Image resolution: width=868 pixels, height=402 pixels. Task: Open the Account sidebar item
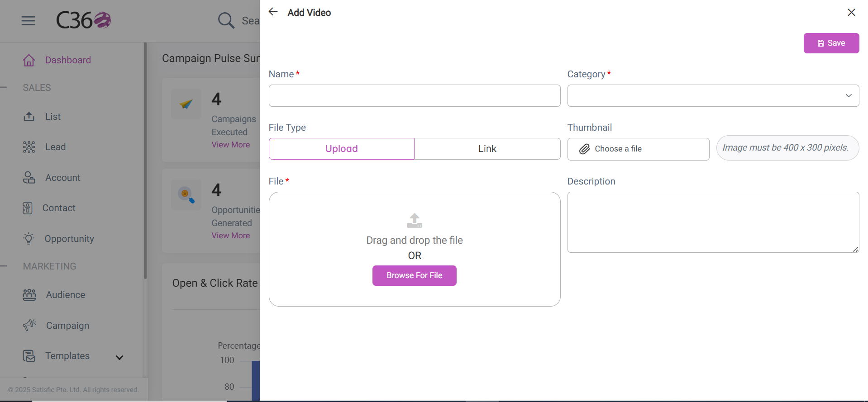[62, 178]
